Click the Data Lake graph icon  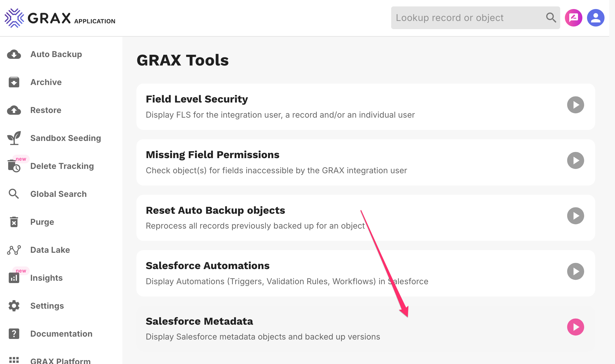[x=14, y=250]
